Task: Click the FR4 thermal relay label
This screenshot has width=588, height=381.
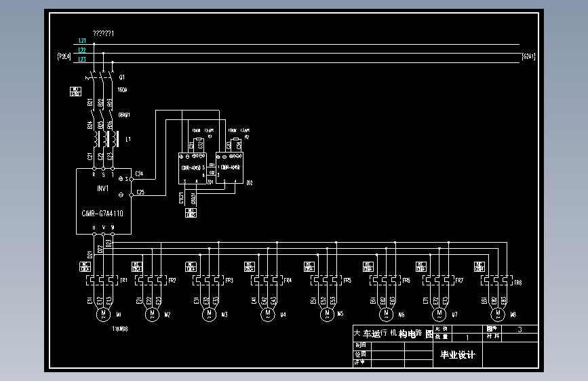Action: (288, 280)
